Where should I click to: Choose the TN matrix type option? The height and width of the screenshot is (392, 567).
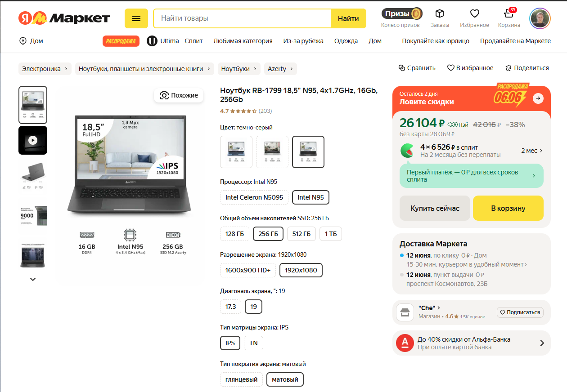pos(253,343)
